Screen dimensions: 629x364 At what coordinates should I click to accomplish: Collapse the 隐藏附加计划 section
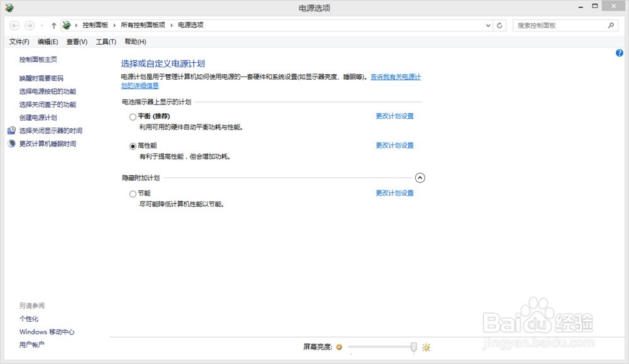420,178
